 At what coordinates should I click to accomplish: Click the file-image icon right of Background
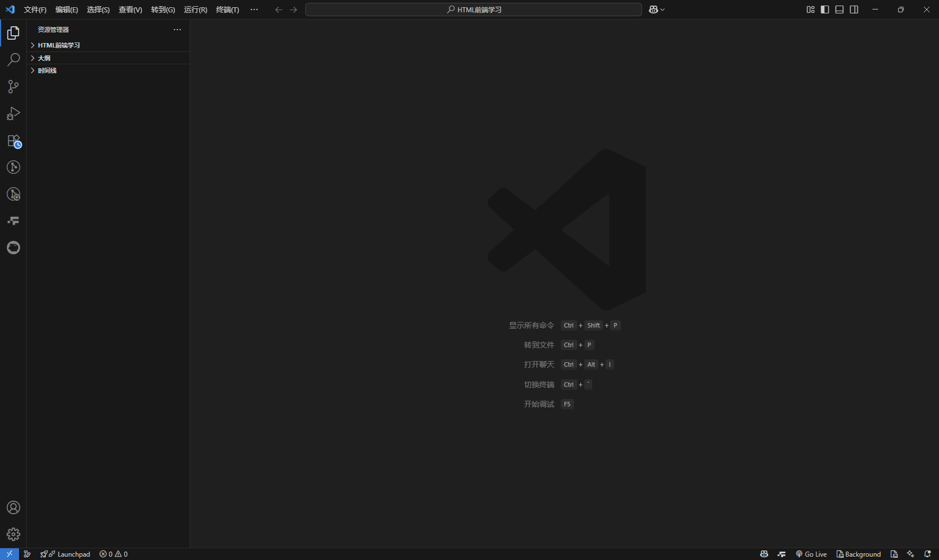pos(894,554)
